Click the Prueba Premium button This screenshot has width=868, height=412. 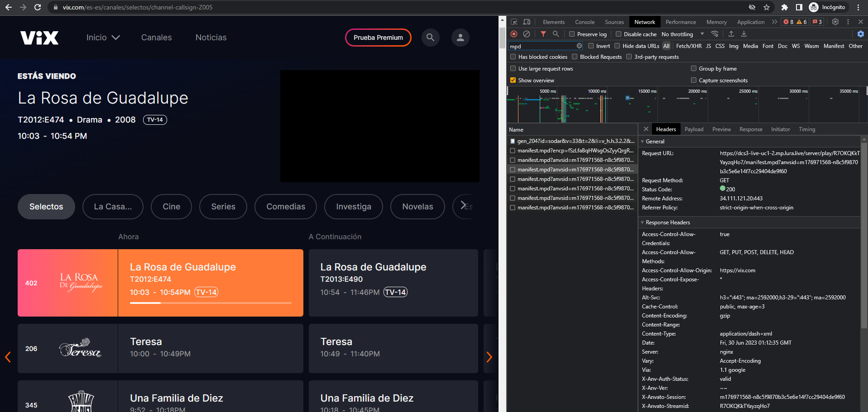point(378,38)
